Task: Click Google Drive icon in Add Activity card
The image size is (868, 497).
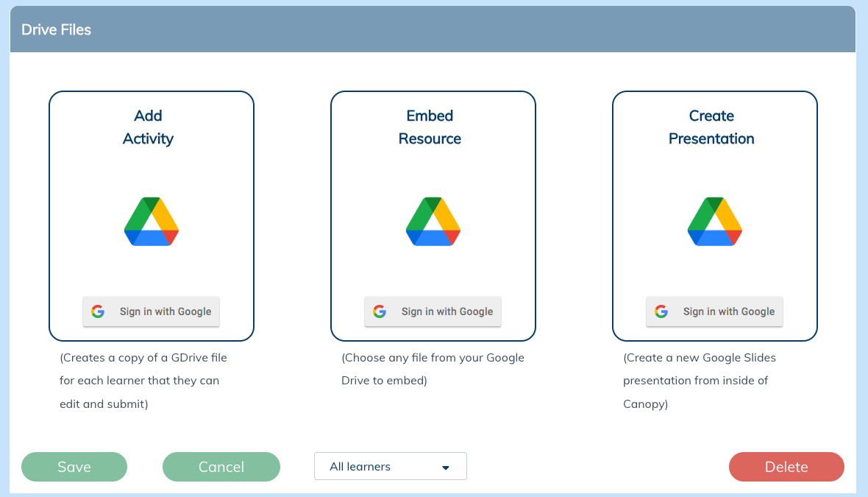Action: [x=151, y=221]
